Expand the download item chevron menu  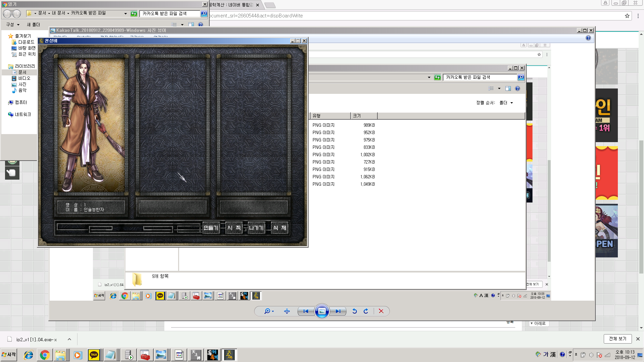pyautogui.click(x=69, y=339)
